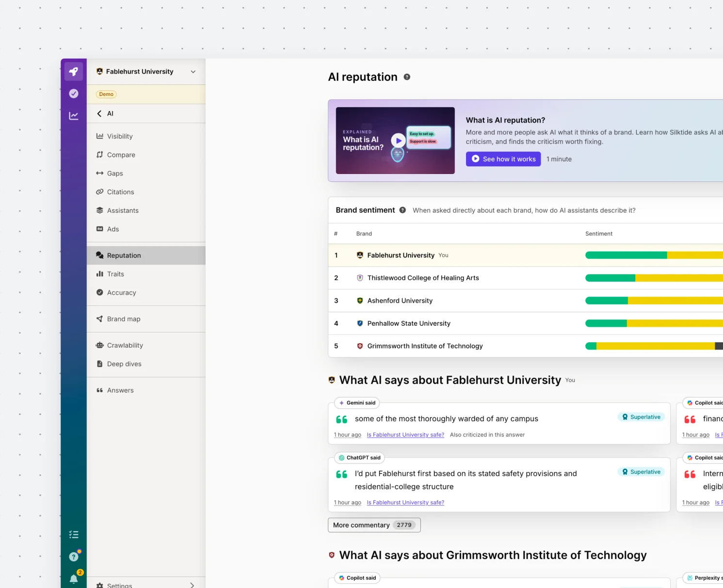Click the help question mark in rail
The width and height of the screenshot is (723, 588).
pyautogui.click(x=74, y=557)
